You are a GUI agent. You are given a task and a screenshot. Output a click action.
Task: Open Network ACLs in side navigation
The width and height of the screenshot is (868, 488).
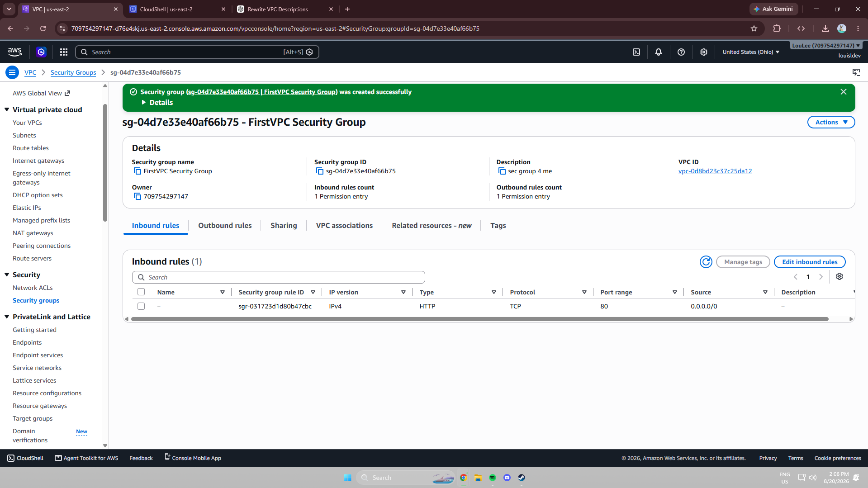(x=33, y=288)
